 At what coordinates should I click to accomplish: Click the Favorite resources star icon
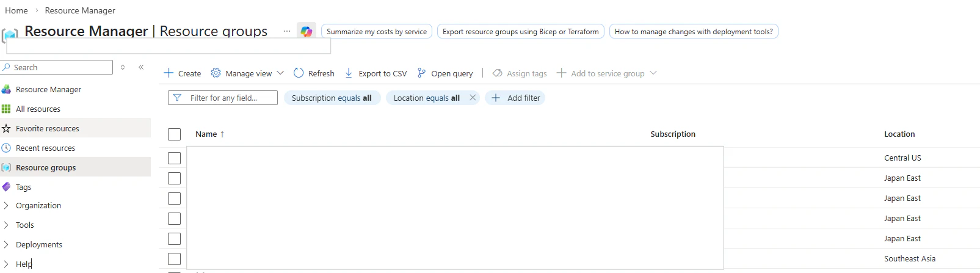[6, 128]
